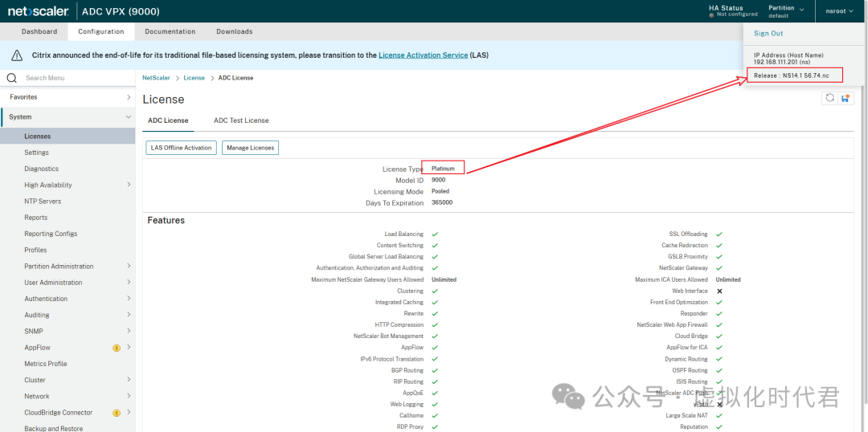The height and width of the screenshot is (432, 868).
Task: Expand Cluster submenu
Action: pyautogui.click(x=129, y=380)
